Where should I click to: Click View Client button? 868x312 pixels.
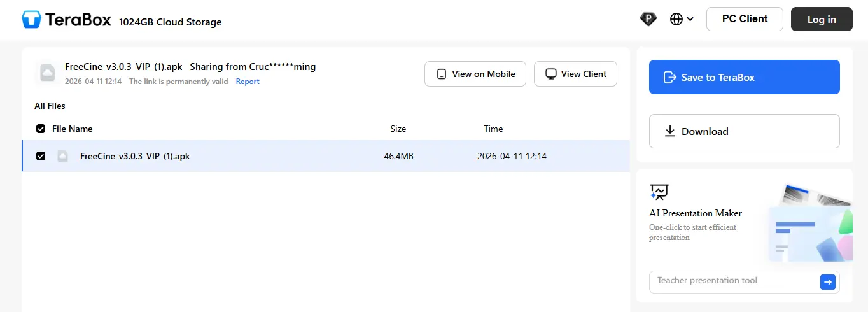(x=575, y=74)
